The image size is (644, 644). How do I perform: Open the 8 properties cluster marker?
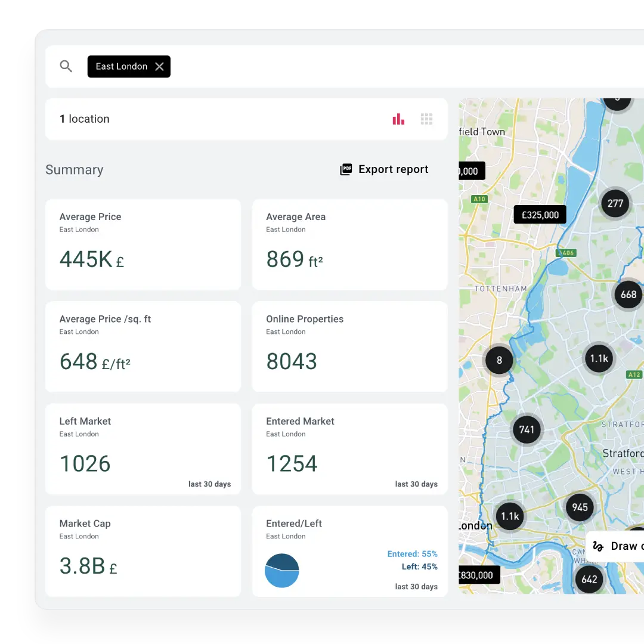[499, 360]
